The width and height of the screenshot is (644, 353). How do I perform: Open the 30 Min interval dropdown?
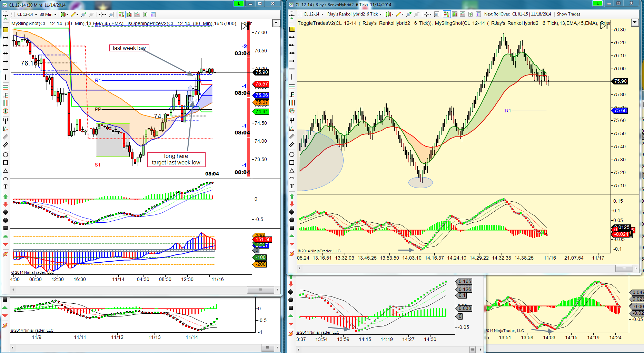point(48,14)
